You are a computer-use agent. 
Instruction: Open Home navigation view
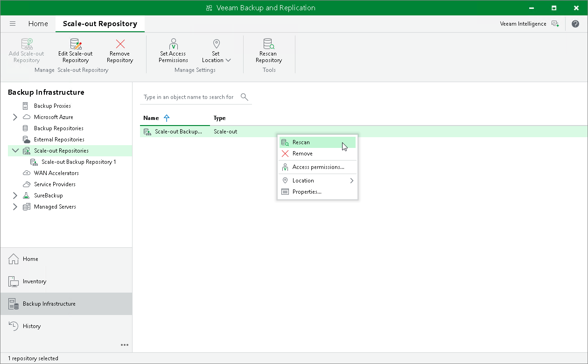point(66,259)
